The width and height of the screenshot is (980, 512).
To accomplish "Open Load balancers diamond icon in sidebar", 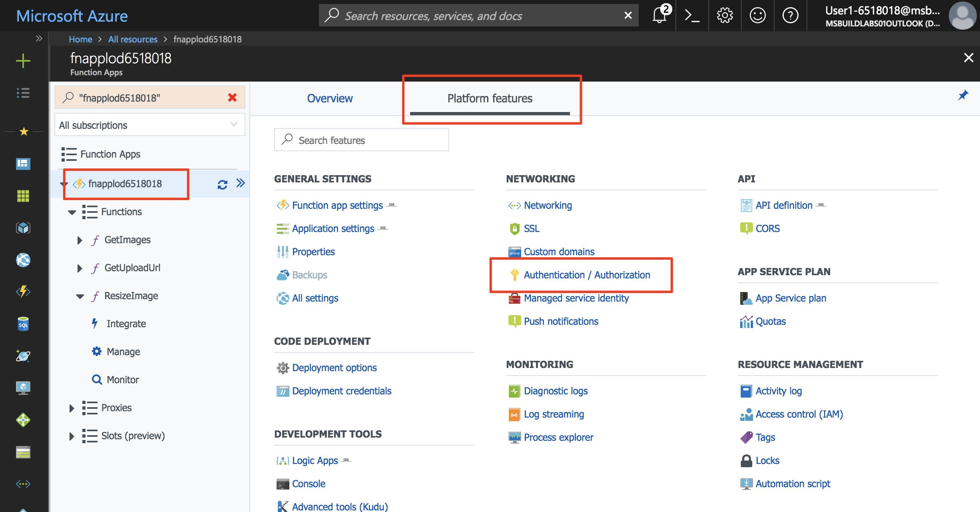I will click(x=23, y=420).
